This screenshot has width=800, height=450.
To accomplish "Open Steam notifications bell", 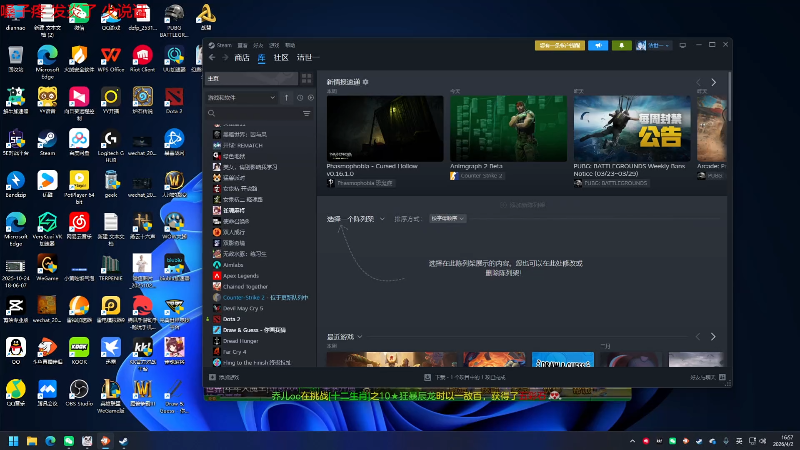I will pyautogui.click(x=621, y=45).
